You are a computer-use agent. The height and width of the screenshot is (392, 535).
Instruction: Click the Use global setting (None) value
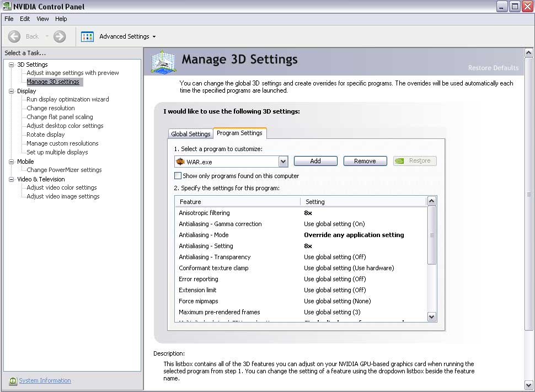(x=338, y=301)
